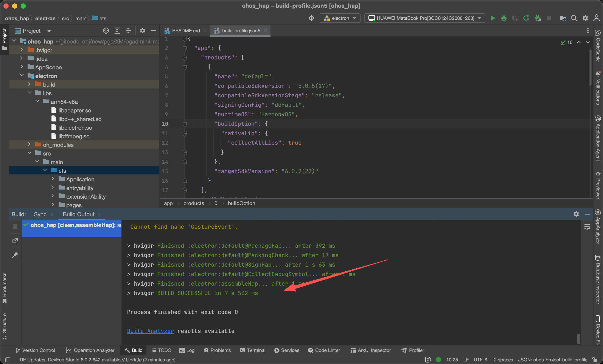Open the CodeGenie side panel

598,45
